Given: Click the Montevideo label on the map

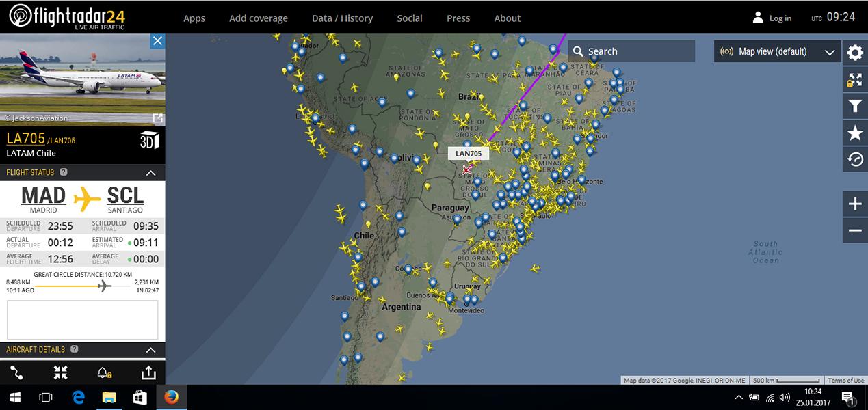Looking at the screenshot, I should 466,310.
